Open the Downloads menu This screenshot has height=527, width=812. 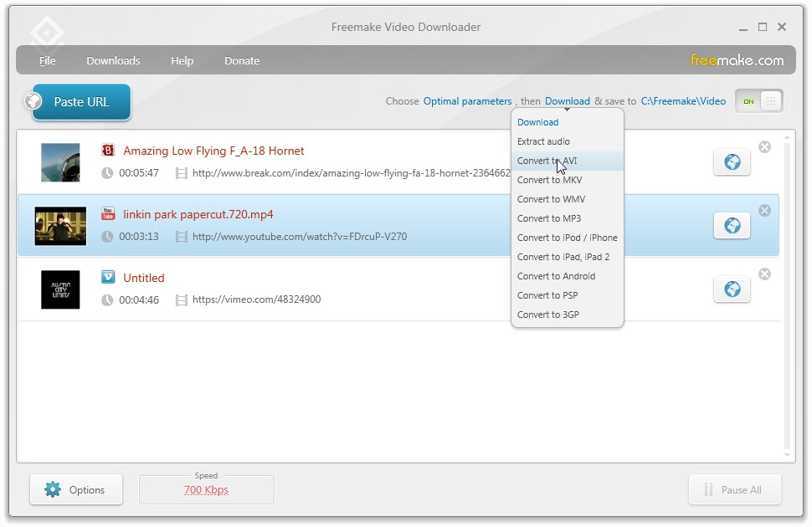point(113,60)
